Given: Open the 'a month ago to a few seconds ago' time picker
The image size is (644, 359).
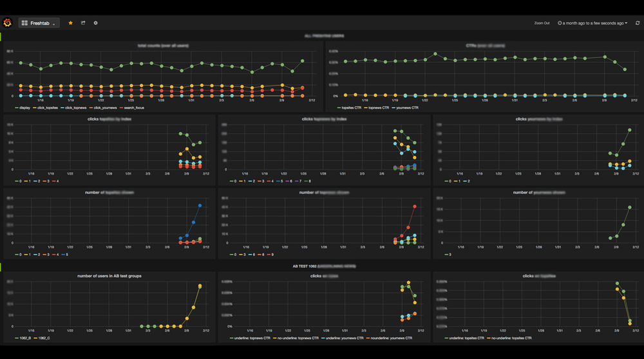Looking at the screenshot, I should [592, 23].
